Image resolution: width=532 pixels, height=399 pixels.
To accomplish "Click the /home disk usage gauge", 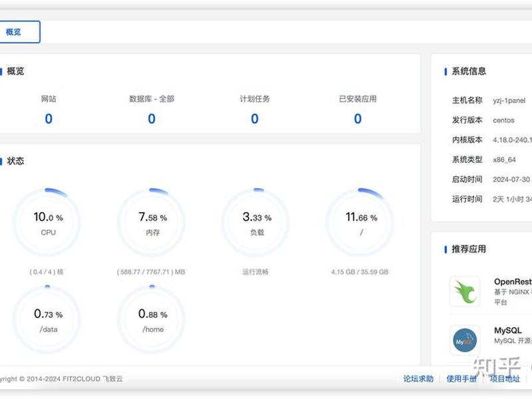I will pyautogui.click(x=152, y=319).
